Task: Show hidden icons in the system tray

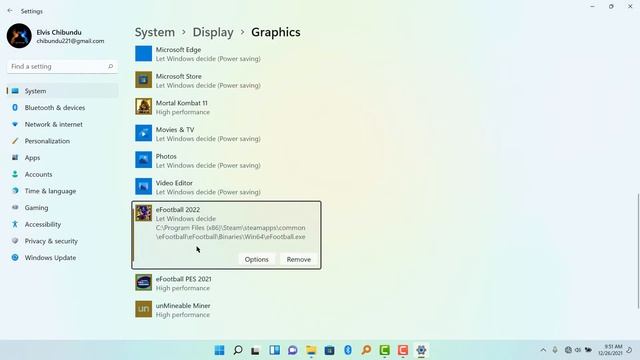Action: coord(543,350)
